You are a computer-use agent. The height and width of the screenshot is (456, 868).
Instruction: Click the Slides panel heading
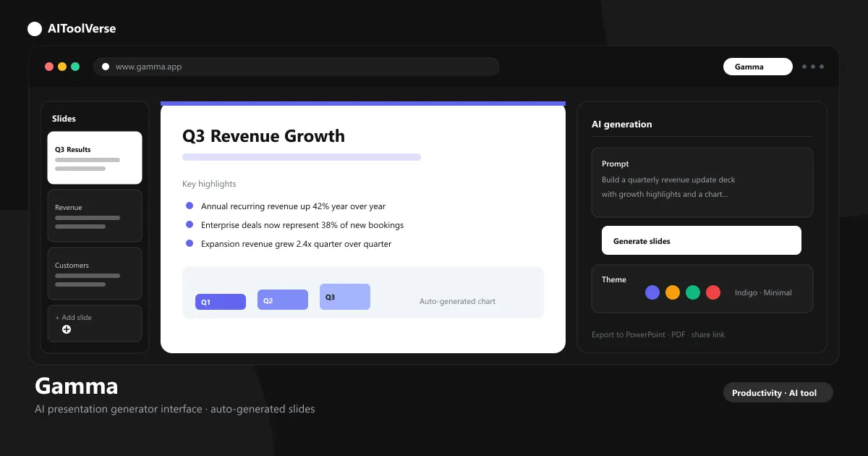[64, 119]
